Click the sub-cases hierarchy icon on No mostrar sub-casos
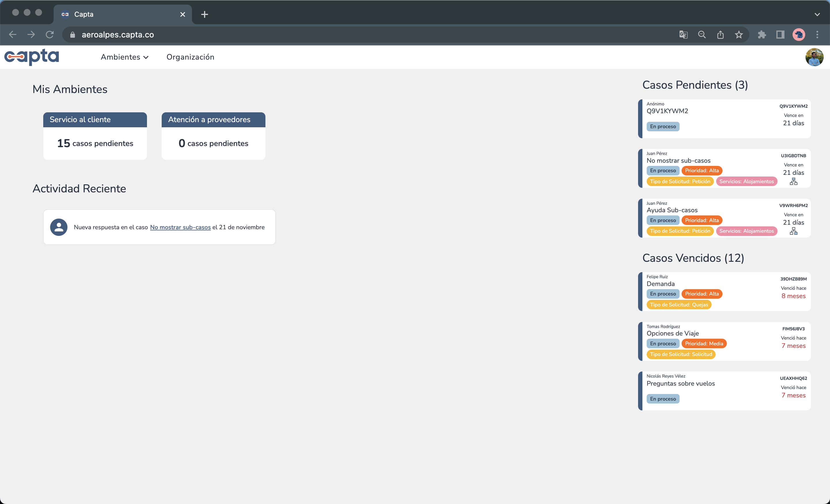Image resolution: width=830 pixels, height=504 pixels. [x=793, y=182]
